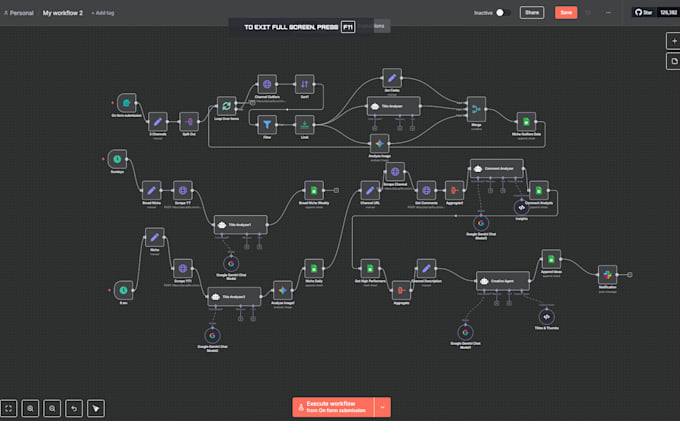Open the Title Analyzer agent node

pos(393,106)
